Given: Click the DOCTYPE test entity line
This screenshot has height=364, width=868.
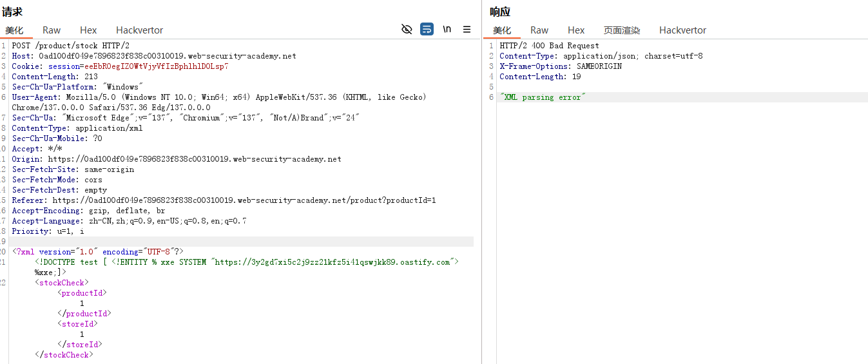Looking at the screenshot, I should pyautogui.click(x=247, y=262).
